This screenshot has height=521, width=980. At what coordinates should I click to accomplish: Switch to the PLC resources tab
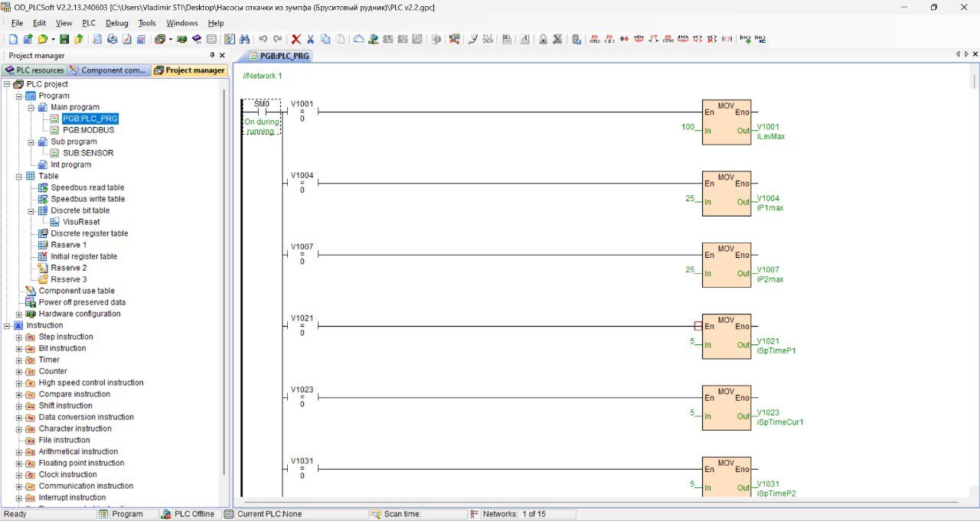point(34,70)
